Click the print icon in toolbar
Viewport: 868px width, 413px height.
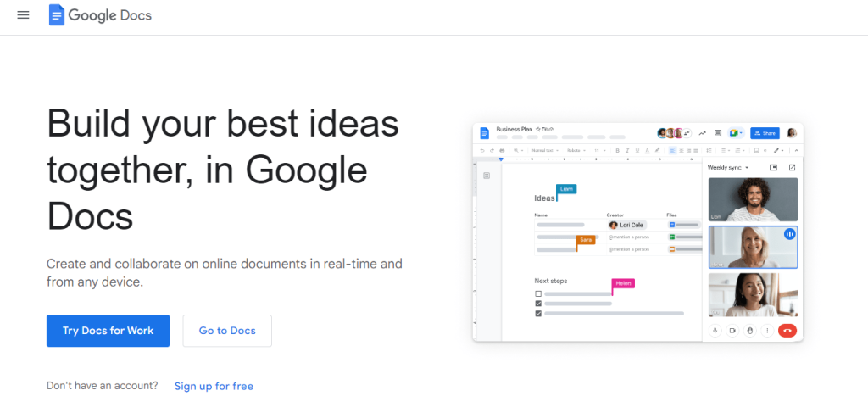click(x=502, y=151)
